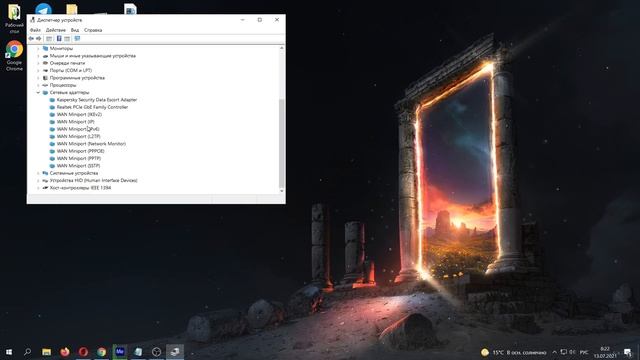The height and width of the screenshot is (360, 640).
Task: Minimize the Диспетчер устройств window
Action: tap(242, 20)
